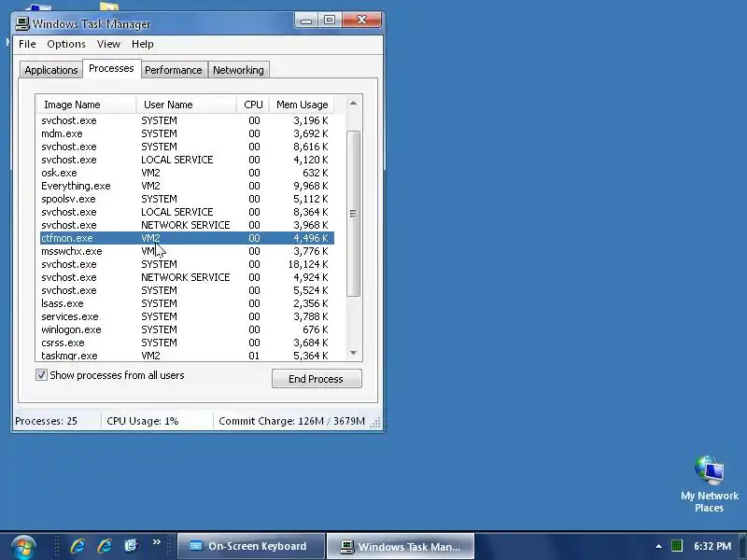Sort by Mem Usage column header

302,105
